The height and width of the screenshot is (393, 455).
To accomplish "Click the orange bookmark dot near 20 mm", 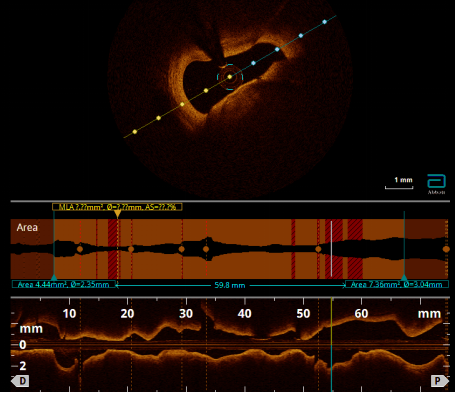I will [x=131, y=249].
